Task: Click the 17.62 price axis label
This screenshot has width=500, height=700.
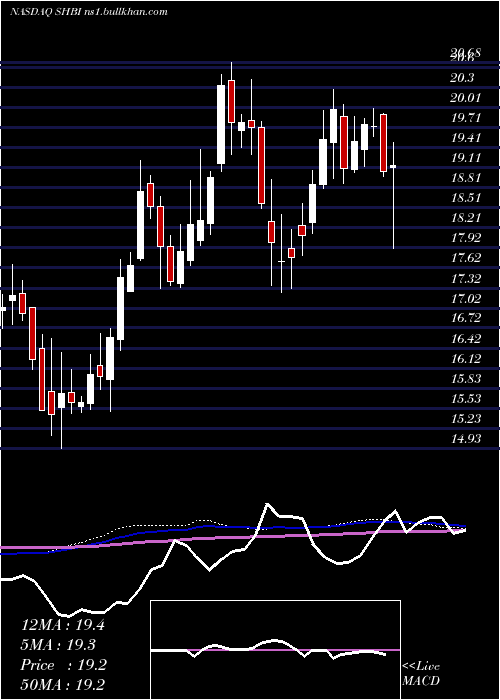Action: point(466,258)
